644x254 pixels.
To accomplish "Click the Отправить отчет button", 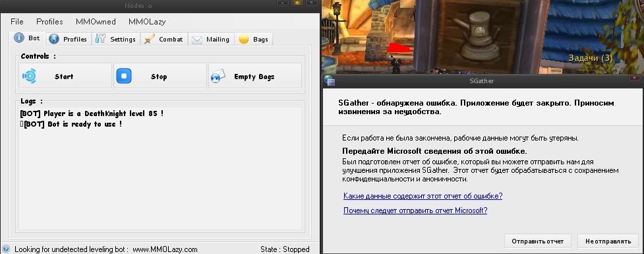I will tap(538, 241).
